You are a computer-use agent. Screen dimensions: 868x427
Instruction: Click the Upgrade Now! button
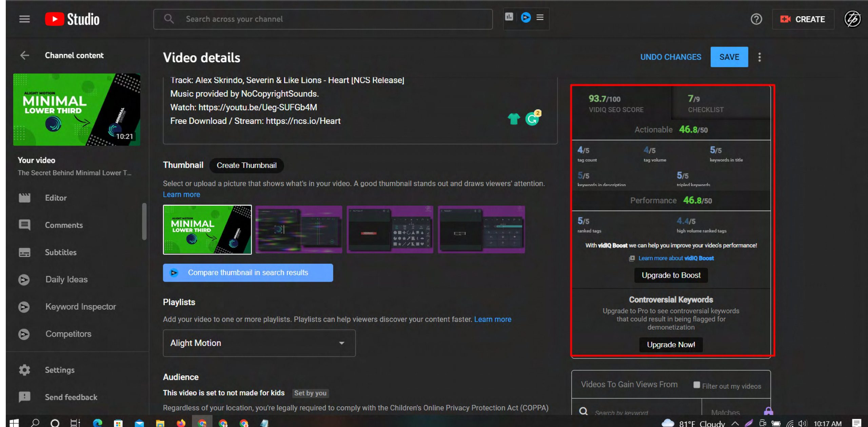tap(671, 345)
